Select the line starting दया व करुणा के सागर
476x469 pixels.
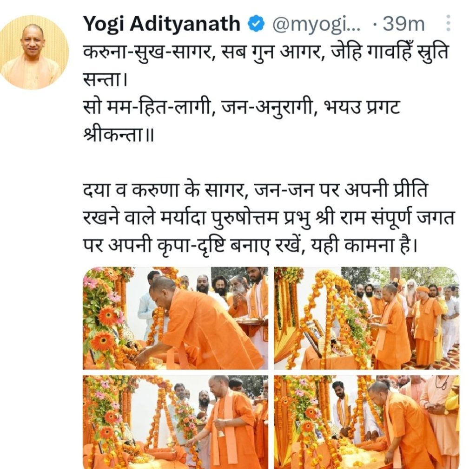(x=255, y=191)
